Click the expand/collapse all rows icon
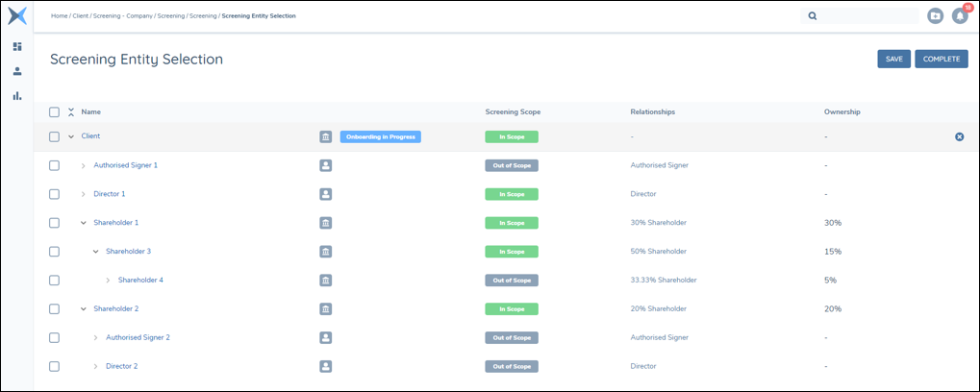The width and height of the screenshot is (980, 392). [x=71, y=112]
